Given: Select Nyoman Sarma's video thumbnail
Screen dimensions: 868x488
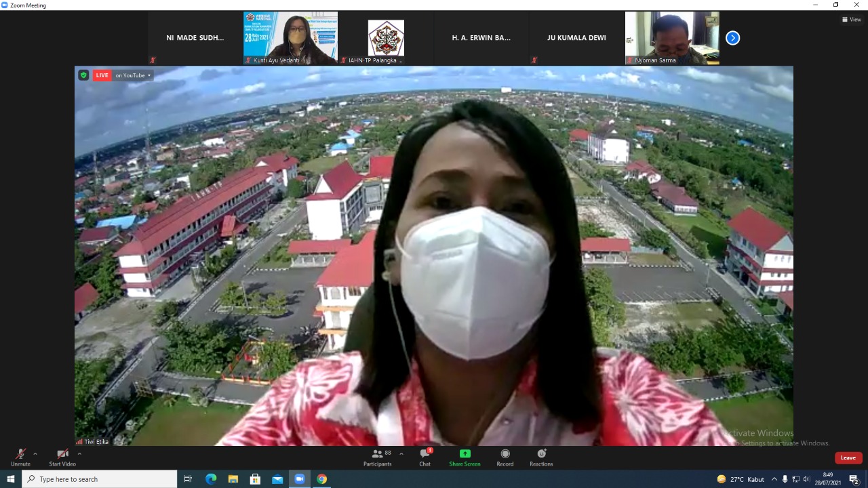Looking at the screenshot, I should 671,38.
